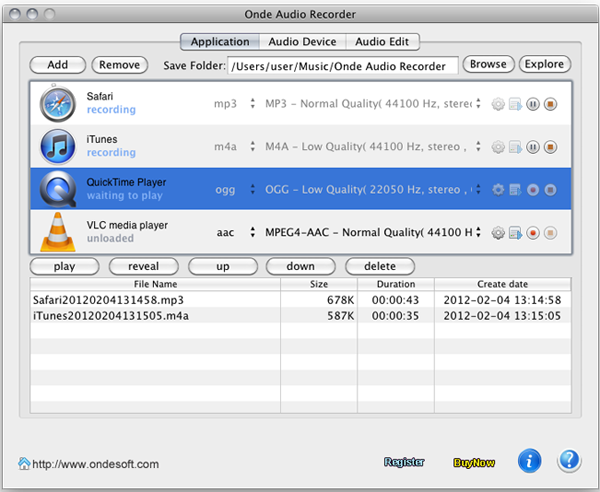The height and width of the screenshot is (492, 600).
Task: Open MP3 Normal Quality dropdown for Safari
Action: (373, 104)
